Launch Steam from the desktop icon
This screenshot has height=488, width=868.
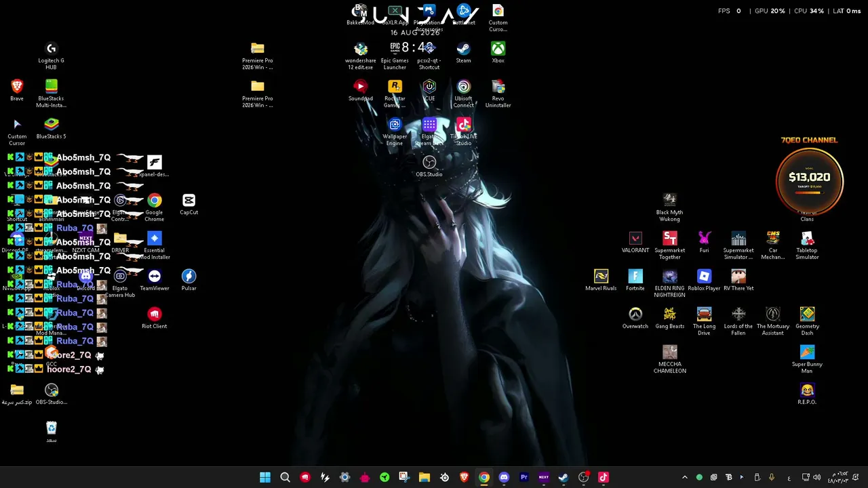(463, 52)
